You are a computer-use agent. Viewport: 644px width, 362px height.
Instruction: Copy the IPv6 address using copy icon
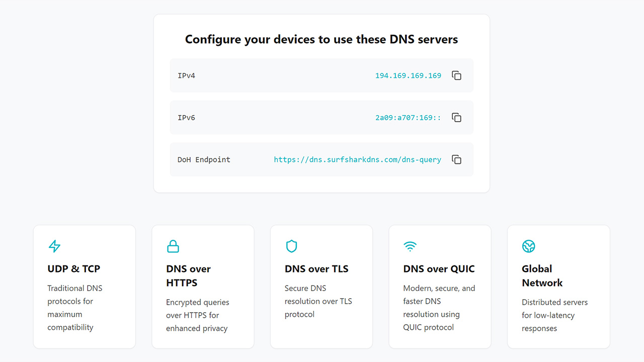[x=456, y=118]
